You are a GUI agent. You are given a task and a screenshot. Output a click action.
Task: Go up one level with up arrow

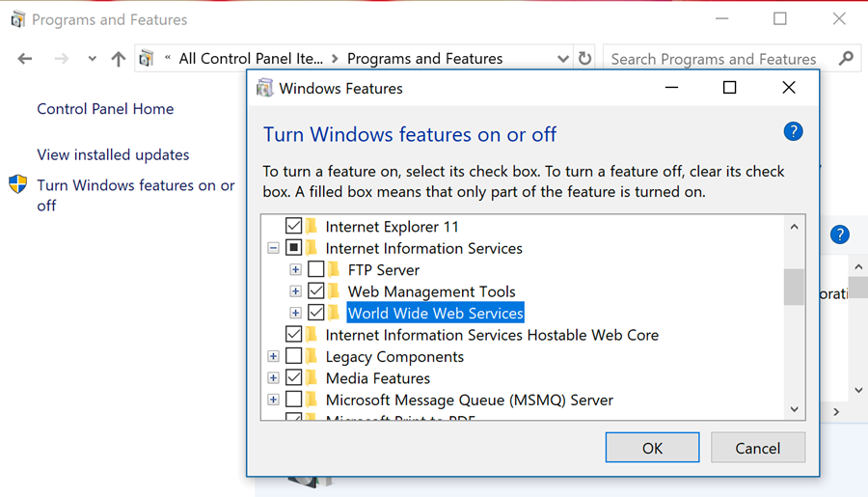tap(118, 59)
